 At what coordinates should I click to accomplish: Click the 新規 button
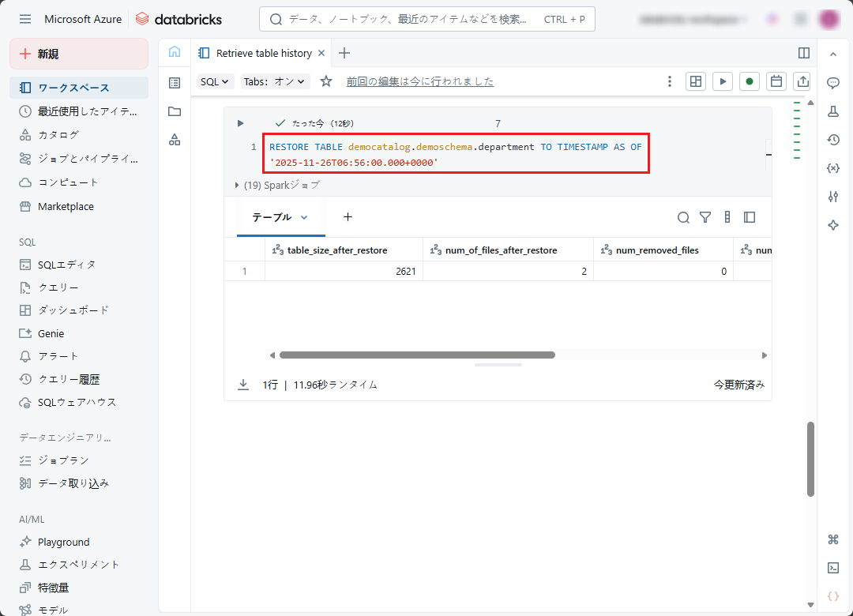[x=79, y=54]
